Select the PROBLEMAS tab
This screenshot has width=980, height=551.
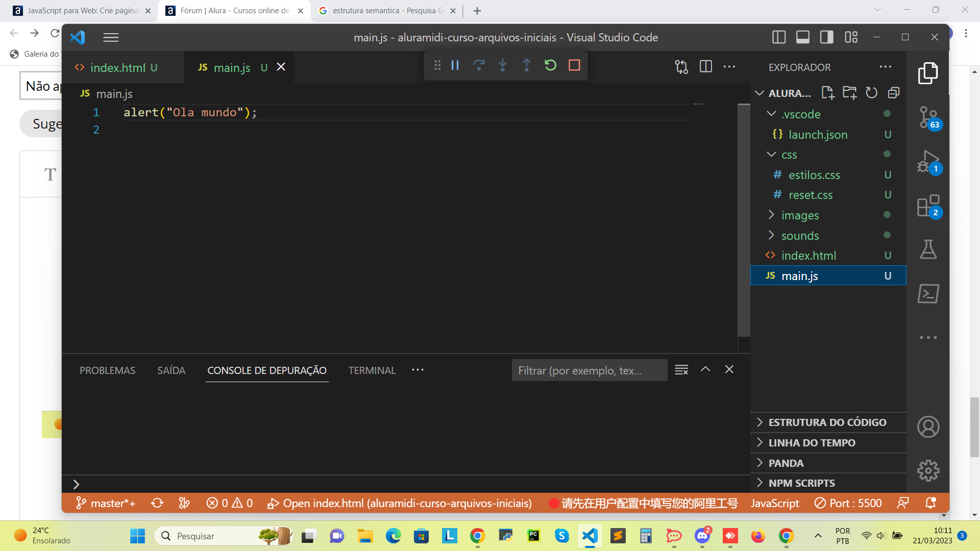pyautogui.click(x=108, y=370)
